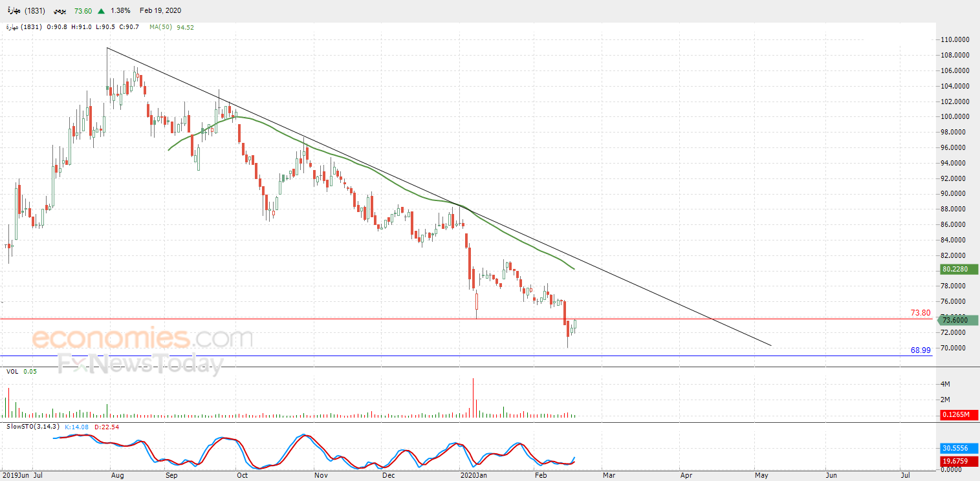
Task: Click the 1.38% change value in header
Action: click(120, 11)
